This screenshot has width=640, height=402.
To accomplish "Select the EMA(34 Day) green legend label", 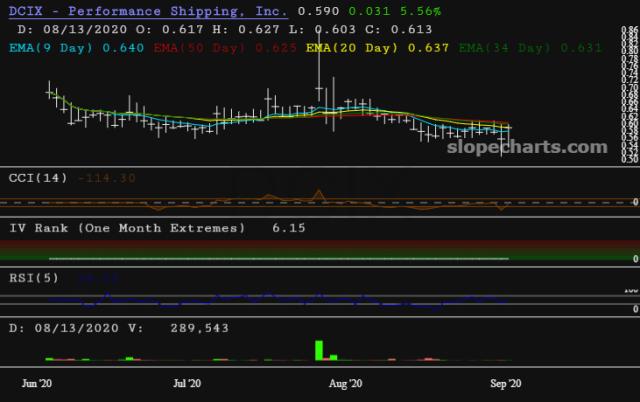I will coord(530,48).
